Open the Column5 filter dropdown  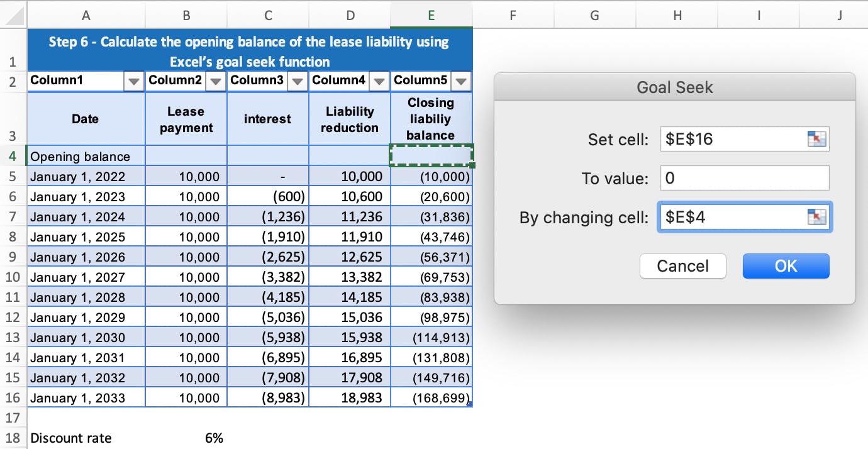coord(461,81)
